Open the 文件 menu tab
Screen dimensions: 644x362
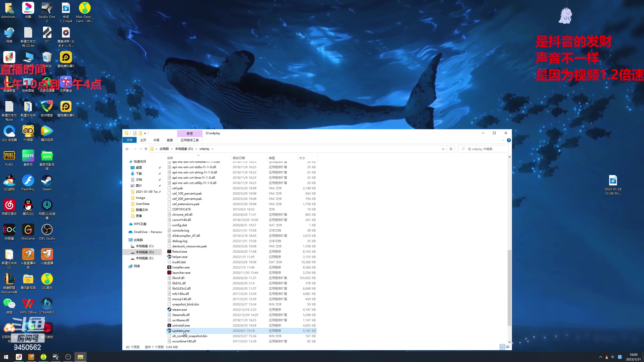[129, 140]
